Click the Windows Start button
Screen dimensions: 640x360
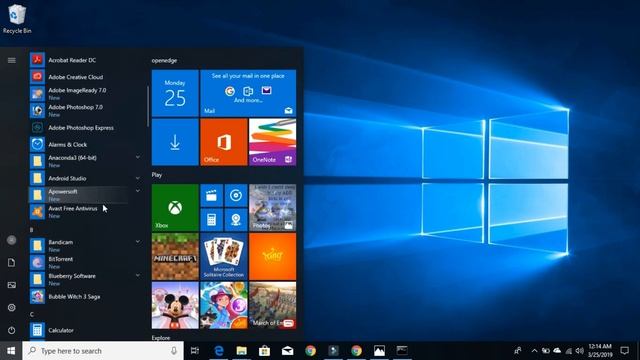[x=11, y=351]
